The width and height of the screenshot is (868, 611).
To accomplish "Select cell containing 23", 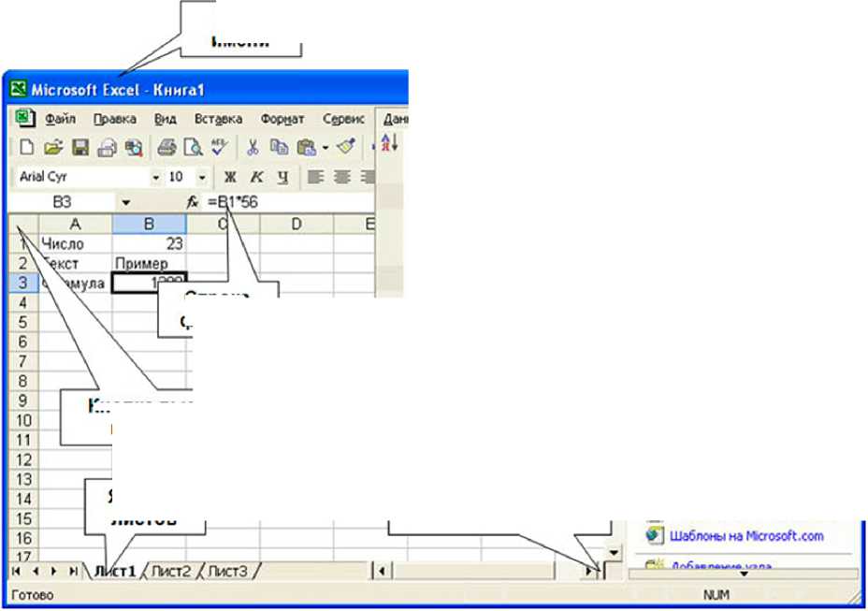I will [x=149, y=243].
